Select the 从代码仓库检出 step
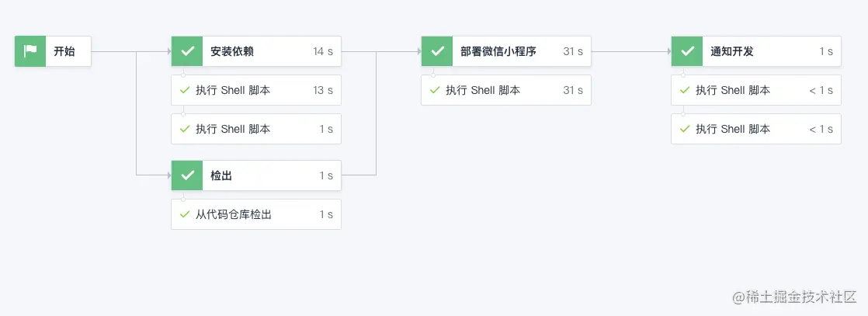Image resolution: width=868 pixels, height=316 pixels. coord(234,214)
